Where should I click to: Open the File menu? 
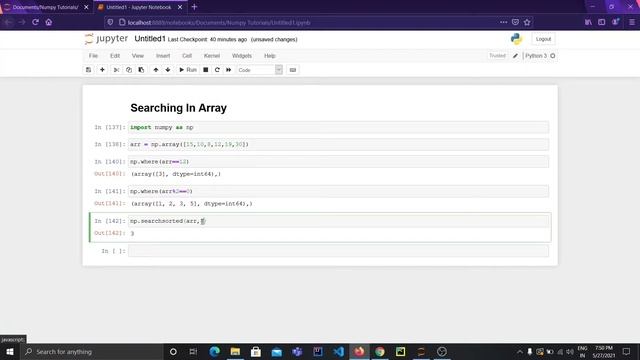pos(93,56)
